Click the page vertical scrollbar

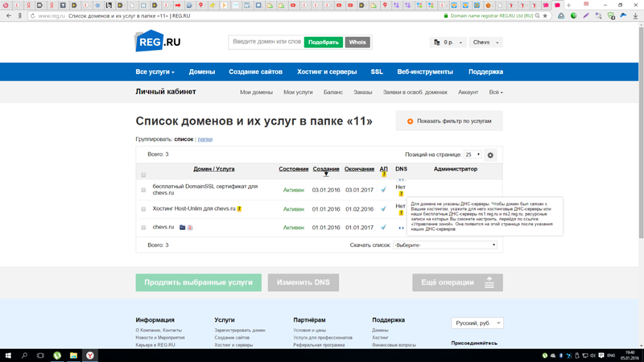point(641,131)
